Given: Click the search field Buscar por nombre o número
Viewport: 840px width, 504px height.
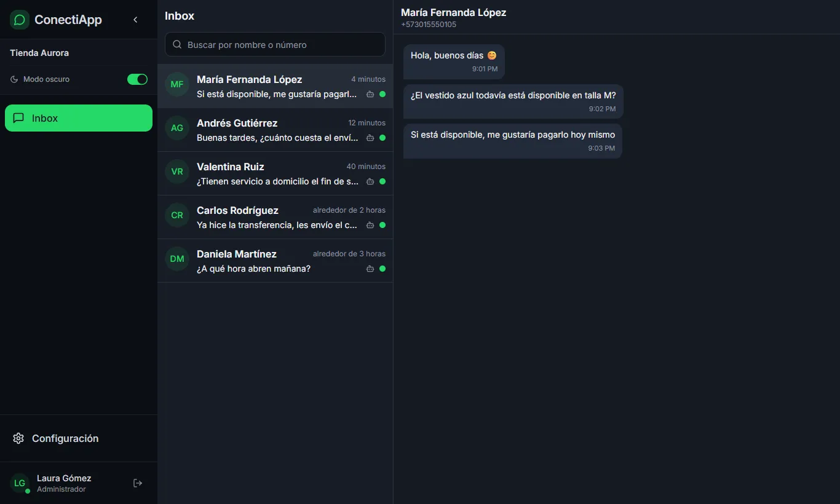Looking at the screenshot, I should (x=275, y=44).
